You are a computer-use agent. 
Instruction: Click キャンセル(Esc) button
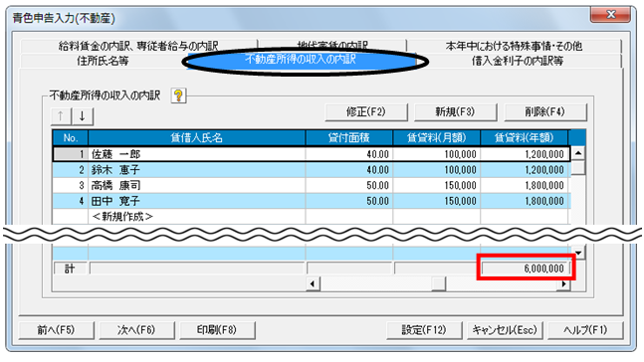[505, 330]
